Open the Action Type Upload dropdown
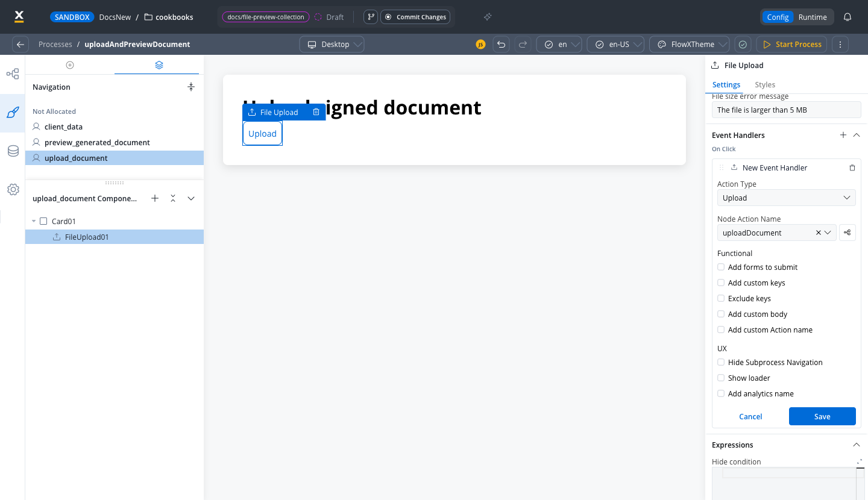 [786, 198]
